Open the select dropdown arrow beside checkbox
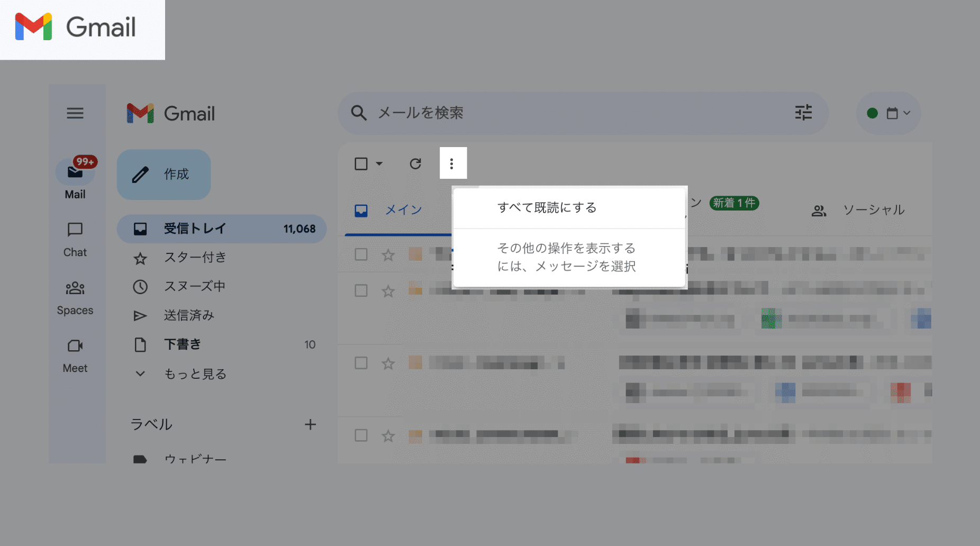The image size is (980, 546). [x=379, y=163]
